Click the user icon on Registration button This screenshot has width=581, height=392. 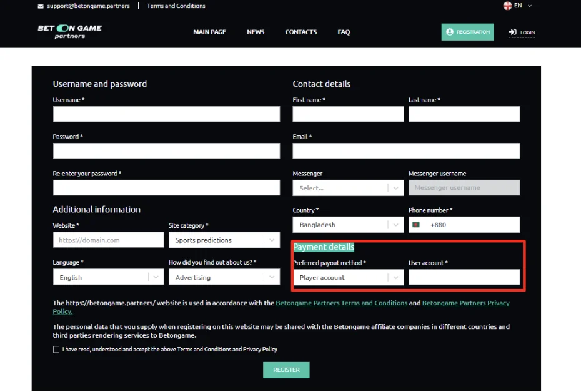(450, 32)
